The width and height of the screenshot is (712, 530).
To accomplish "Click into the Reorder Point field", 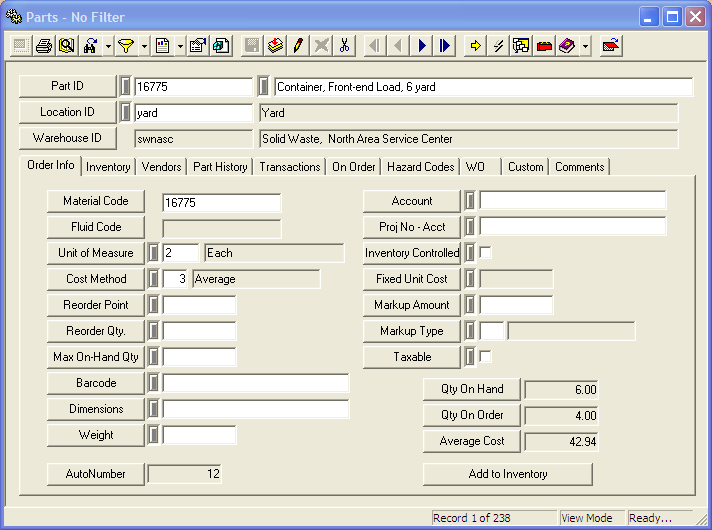I will [199, 305].
